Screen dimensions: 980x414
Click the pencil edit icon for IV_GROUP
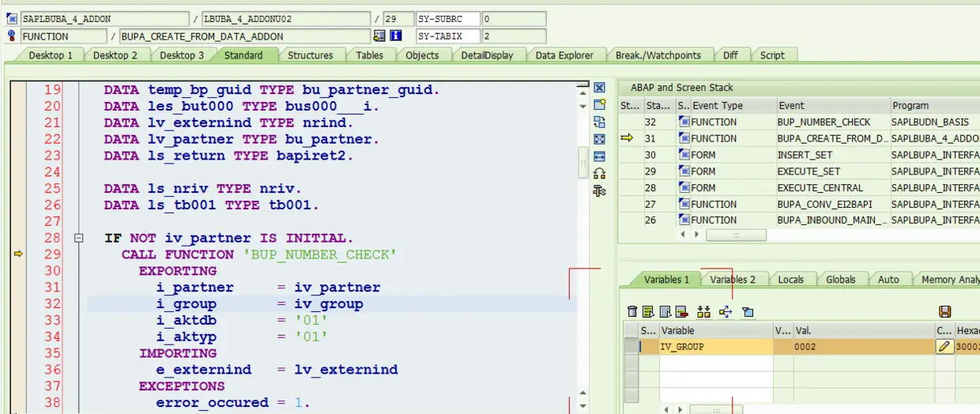pos(944,346)
